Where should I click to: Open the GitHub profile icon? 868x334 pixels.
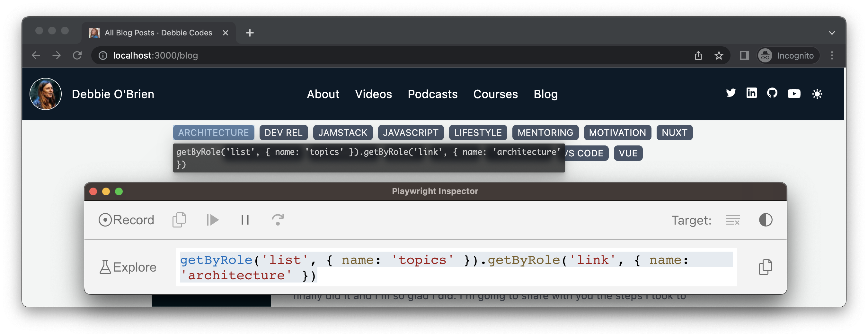click(x=773, y=93)
